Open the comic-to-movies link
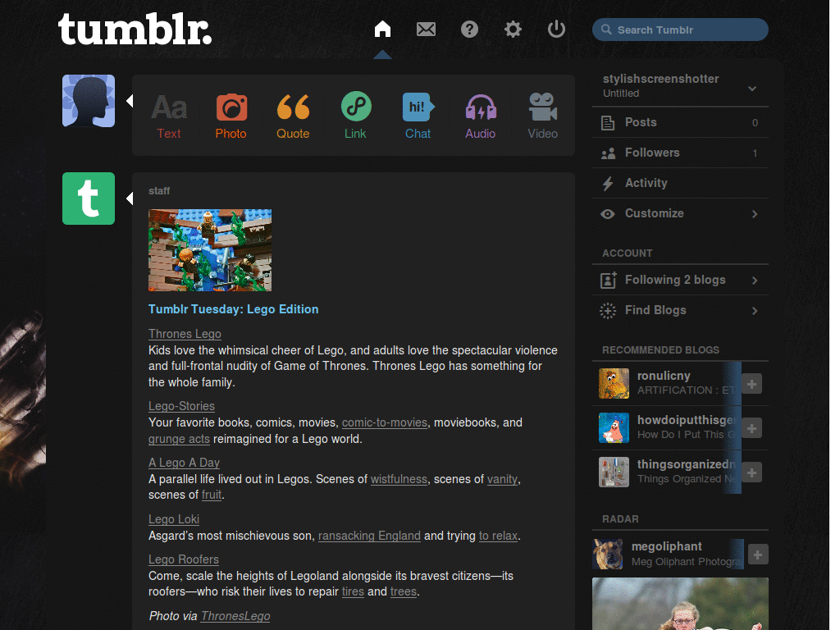Image resolution: width=840 pixels, height=630 pixels. pos(385,422)
